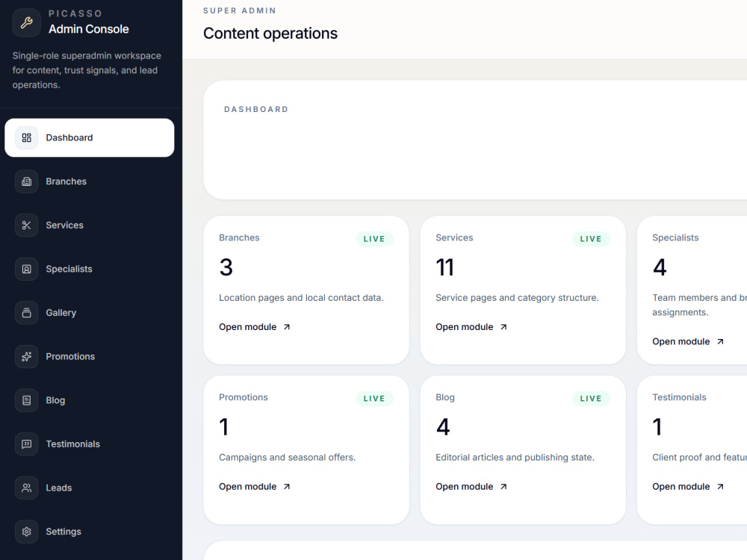Click the count 4 in Specialists card

660,267
